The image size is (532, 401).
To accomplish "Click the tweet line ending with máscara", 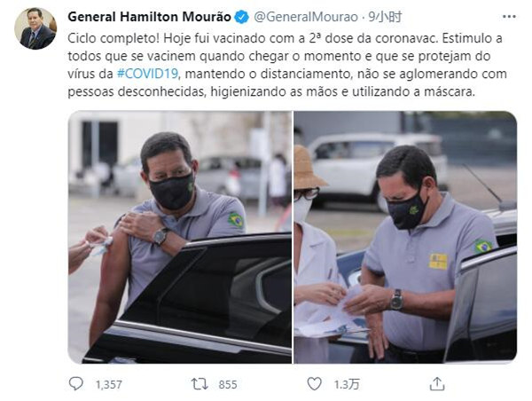I will [x=271, y=91].
